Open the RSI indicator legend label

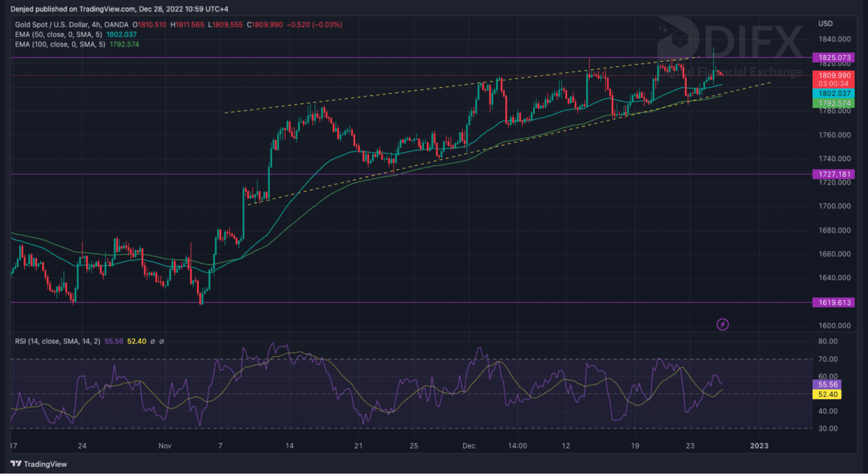click(x=57, y=341)
